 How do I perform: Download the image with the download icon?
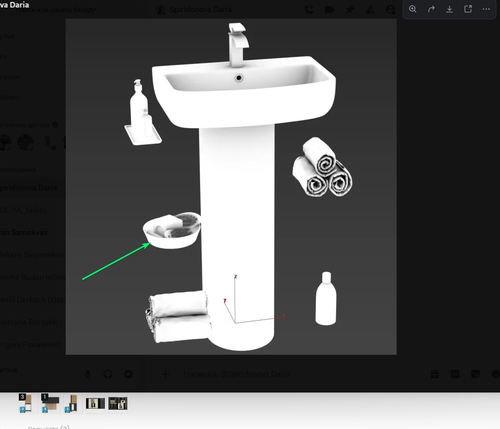point(450,9)
